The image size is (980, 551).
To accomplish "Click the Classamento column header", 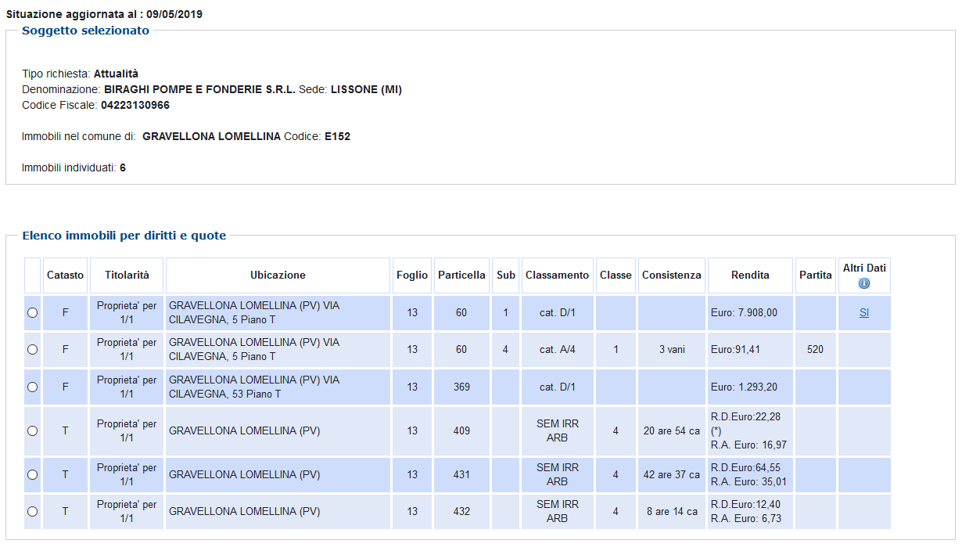I will point(557,275).
